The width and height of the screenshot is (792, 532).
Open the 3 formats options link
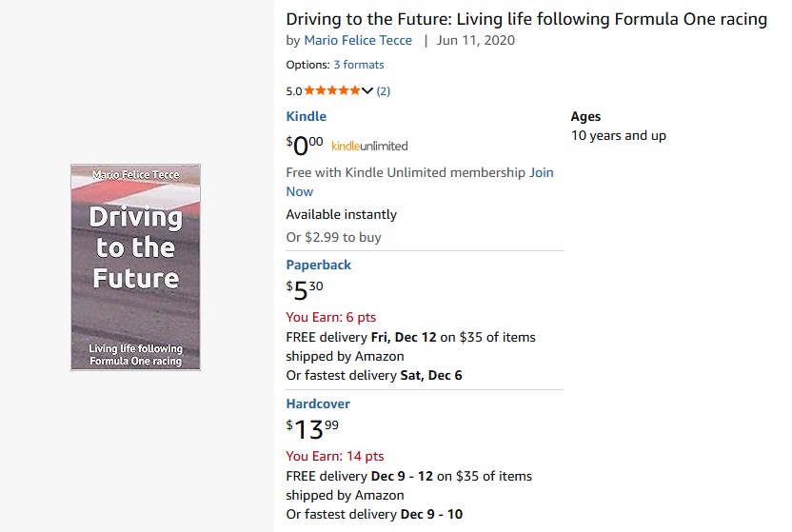point(359,65)
